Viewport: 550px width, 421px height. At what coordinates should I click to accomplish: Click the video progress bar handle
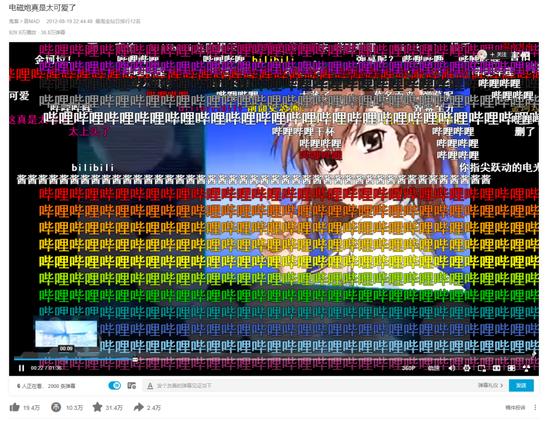click(135, 359)
